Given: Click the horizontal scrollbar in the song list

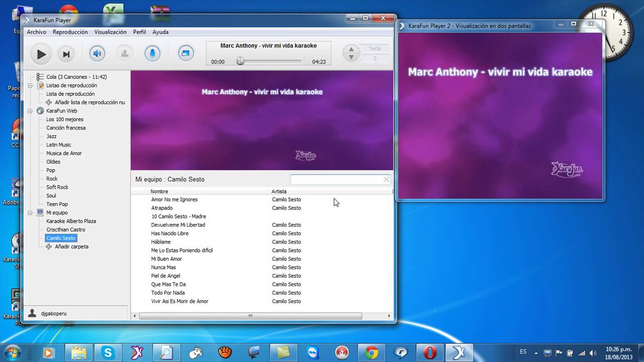Looking at the screenshot, I should pos(250,316).
